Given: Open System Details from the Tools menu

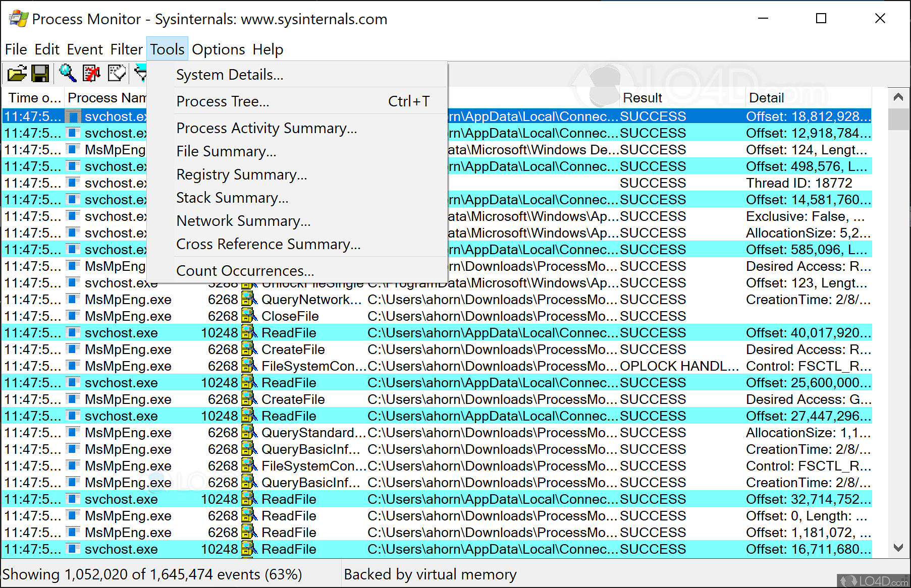Looking at the screenshot, I should tap(230, 74).
